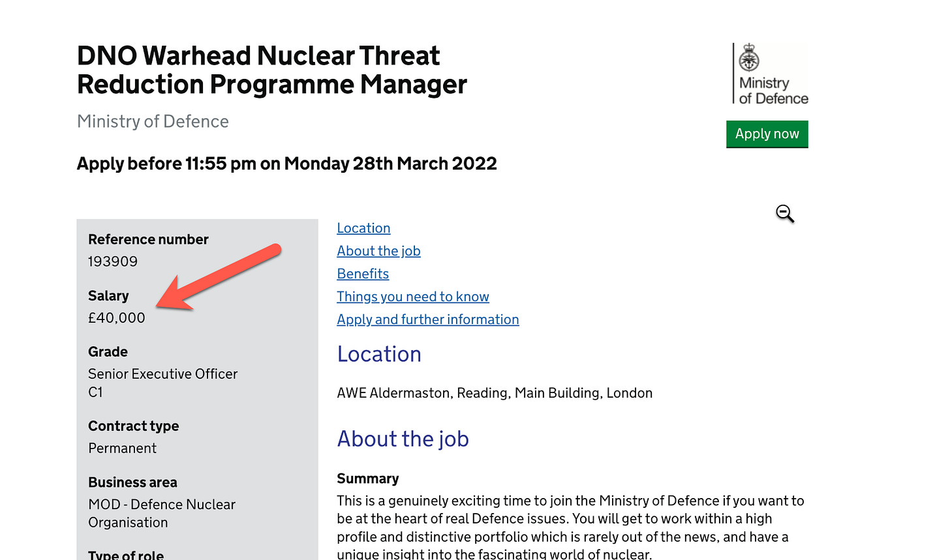Click the summary paragraph text
This screenshot has width=950, height=560.
(x=570, y=528)
